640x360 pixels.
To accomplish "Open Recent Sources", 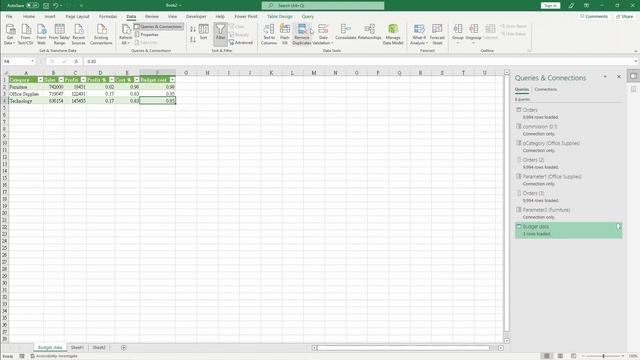I will (78, 34).
